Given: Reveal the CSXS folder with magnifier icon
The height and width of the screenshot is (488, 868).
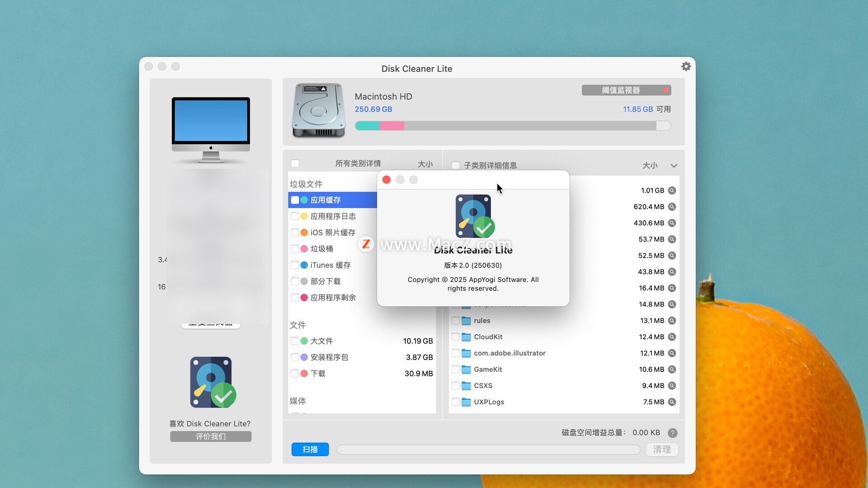Looking at the screenshot, I should coord(672,386).
